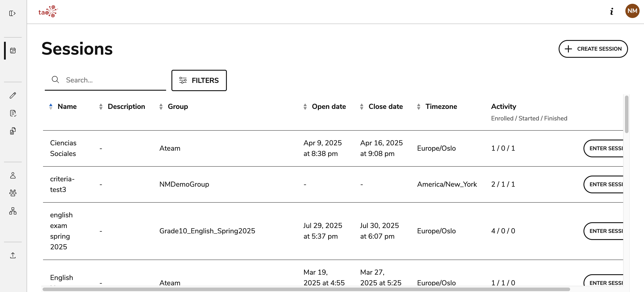Open the Sessions calendar sidebar icon
Screen dimensions: 644x292
(x=13, y=51)
